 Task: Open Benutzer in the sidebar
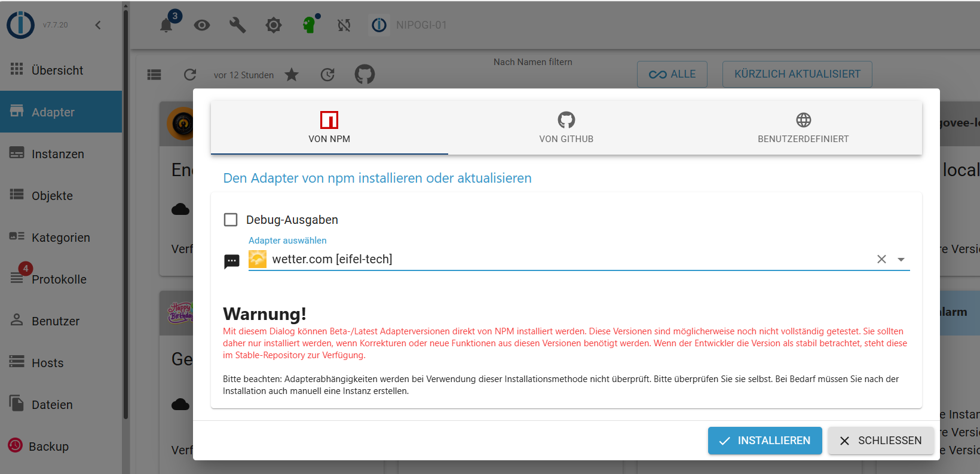pyautogui.click(x=61, y=321)
